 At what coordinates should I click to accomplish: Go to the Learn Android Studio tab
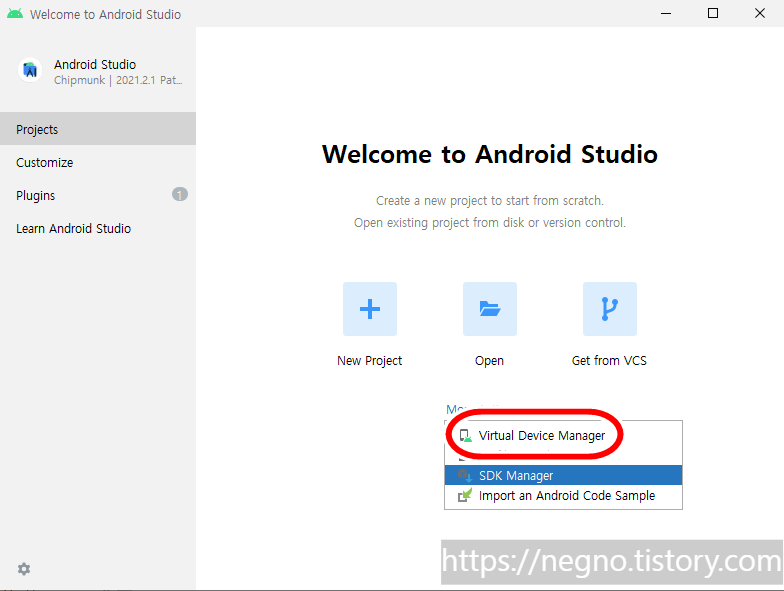click(x=98, y=228)
